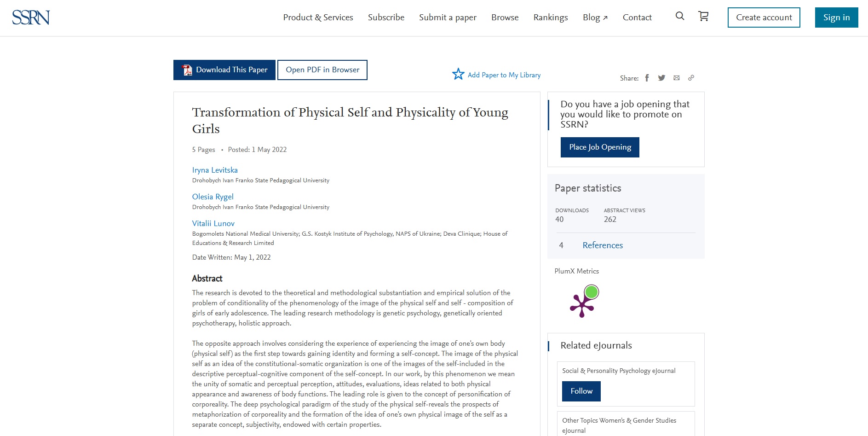Screen dimensions: 868x436
Task: Share paper on Twitter
Action: coord(661,78)
